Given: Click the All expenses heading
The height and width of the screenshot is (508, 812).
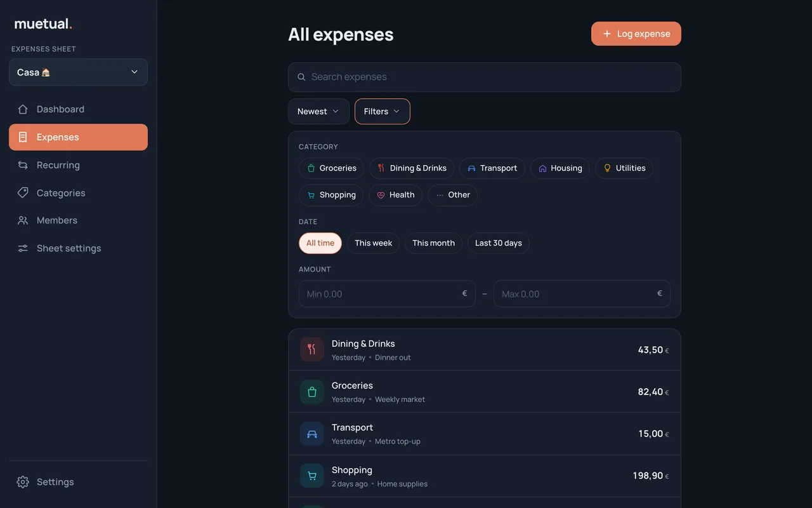Looking at the screenshot, I should 341,34.
